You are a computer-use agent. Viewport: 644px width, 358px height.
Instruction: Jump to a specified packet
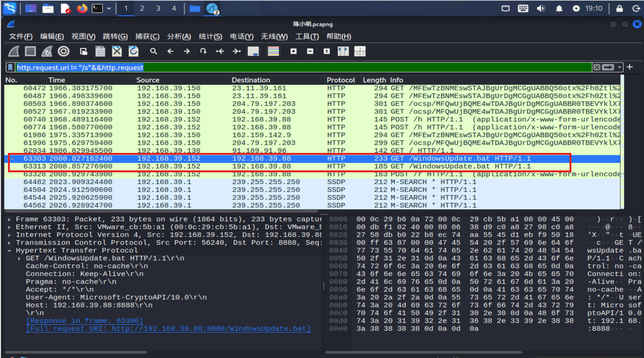coord(203,51)
